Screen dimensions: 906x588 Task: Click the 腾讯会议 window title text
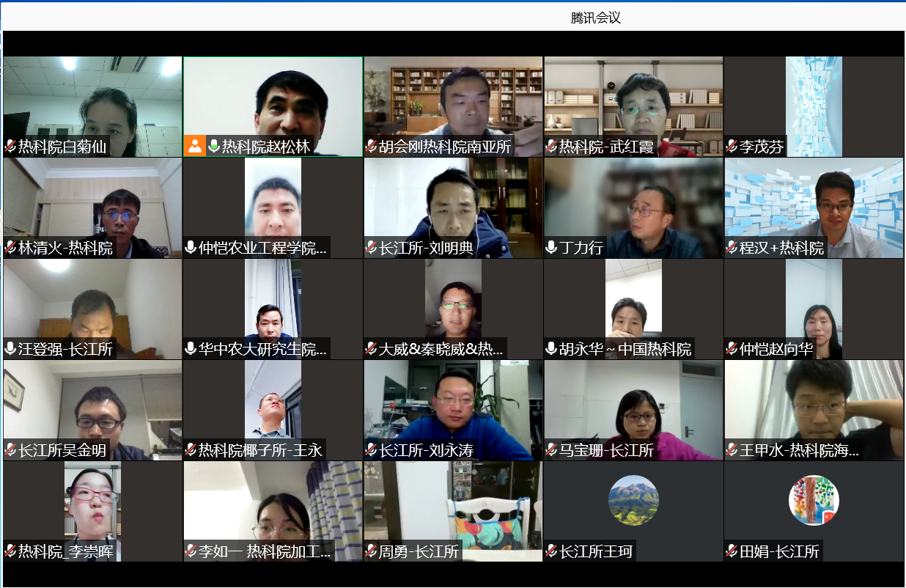pyautogui.click(x=596, y=18)
